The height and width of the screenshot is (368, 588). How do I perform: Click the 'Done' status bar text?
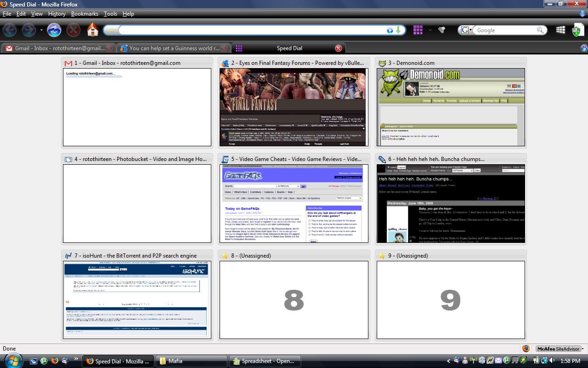(x=9, y=349)
